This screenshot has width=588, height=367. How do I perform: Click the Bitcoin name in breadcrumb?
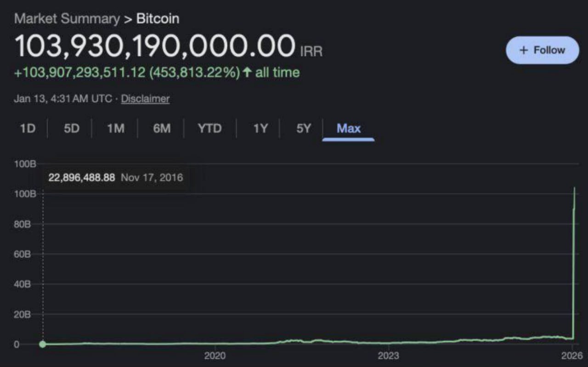[x=158, y=19]
